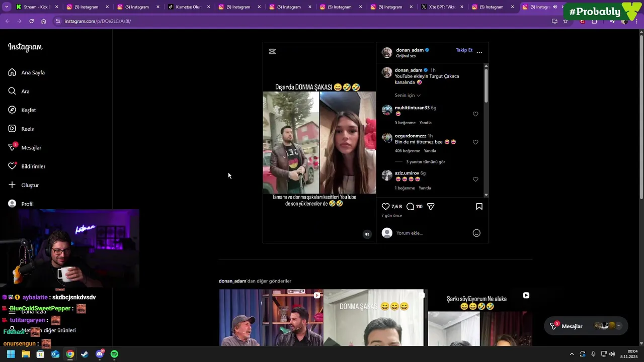Open the emoji picker in comment box

476,233
